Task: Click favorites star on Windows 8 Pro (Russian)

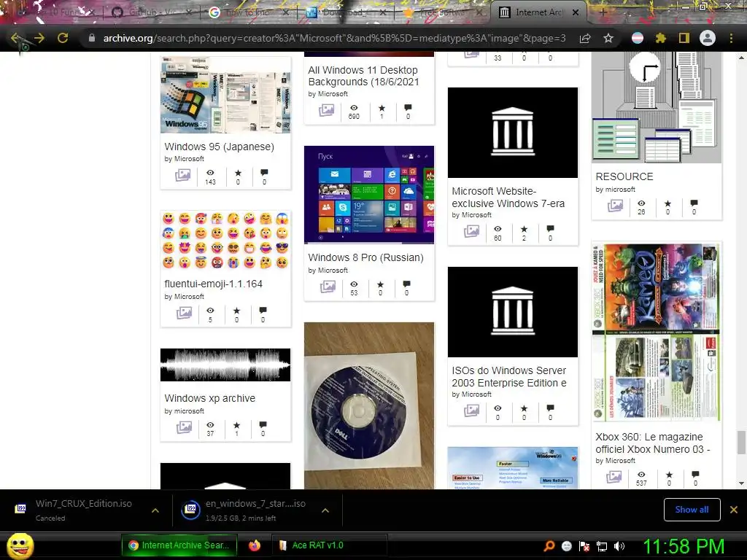Action: 380,284
